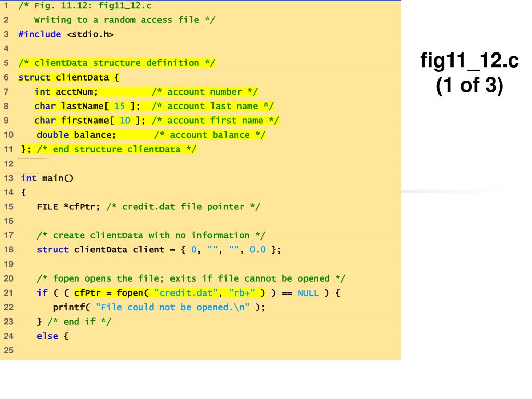
Task: Click the "credit.dat file pointer" comment
Action: [183, 207]
